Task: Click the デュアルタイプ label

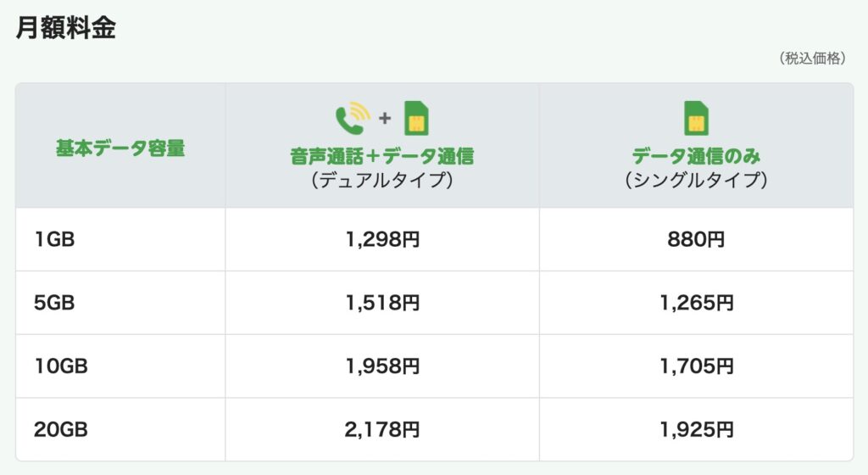Action: [381, 181]
